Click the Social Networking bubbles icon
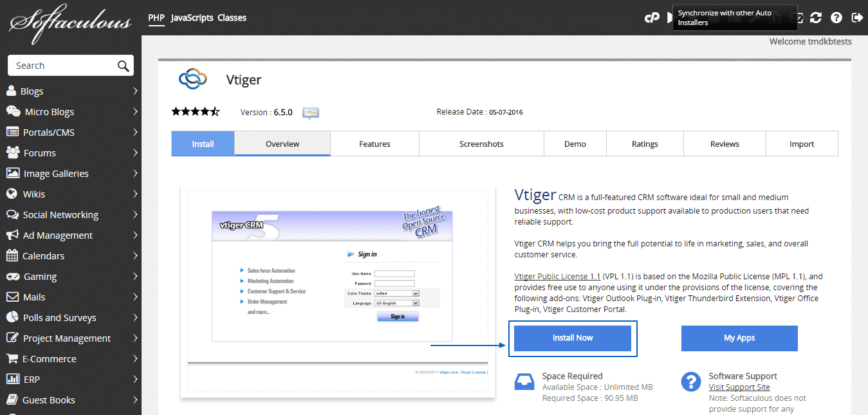Viewport: 868px width, 415px height. [x=12, y=214]
